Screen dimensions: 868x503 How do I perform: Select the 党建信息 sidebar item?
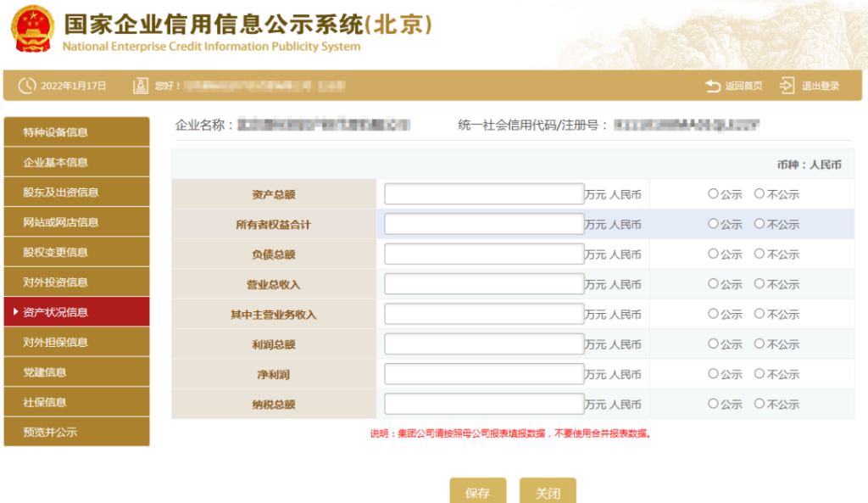pyautogui.click(x=76, y=372)
